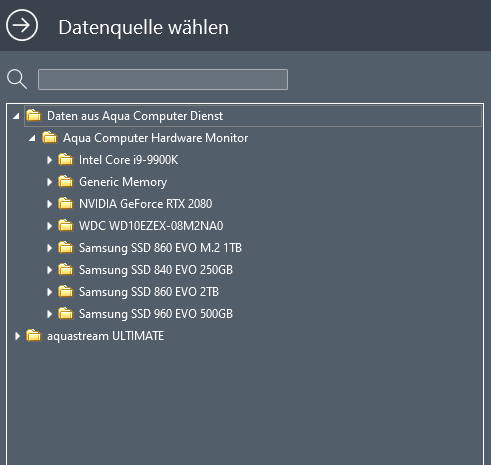This screenshot has height=465, width=491.
Task: Expand the Generic Memory node
Action: click(49, 182)
